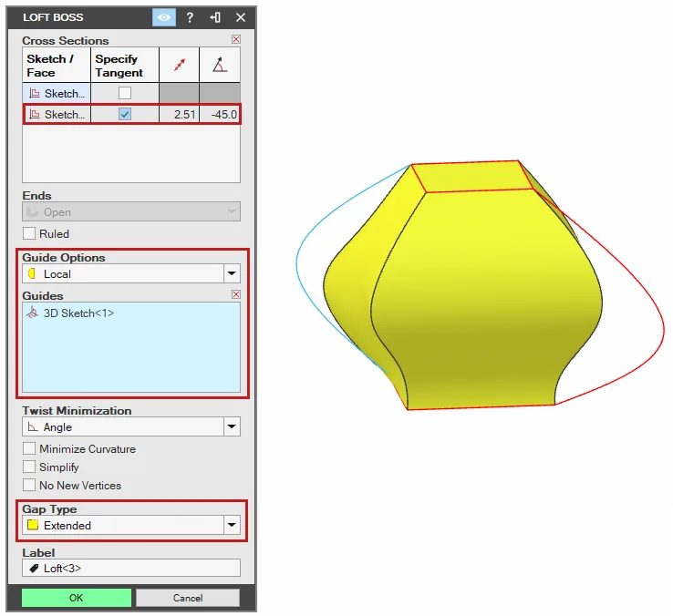The width and height of the screenshot is (673, 616).
Task: Enable the Simplify checkbox
Action: click(x=29, y=467)
